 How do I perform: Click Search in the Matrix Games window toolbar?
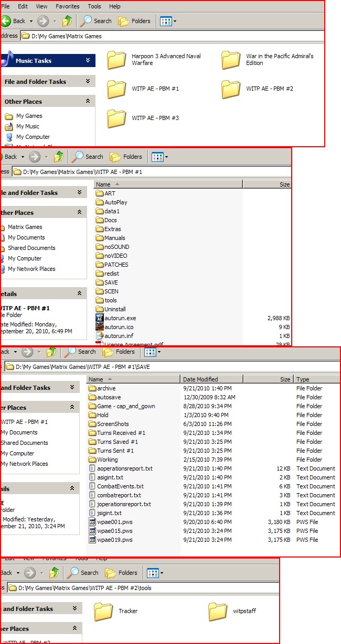(x=95, y=21)
